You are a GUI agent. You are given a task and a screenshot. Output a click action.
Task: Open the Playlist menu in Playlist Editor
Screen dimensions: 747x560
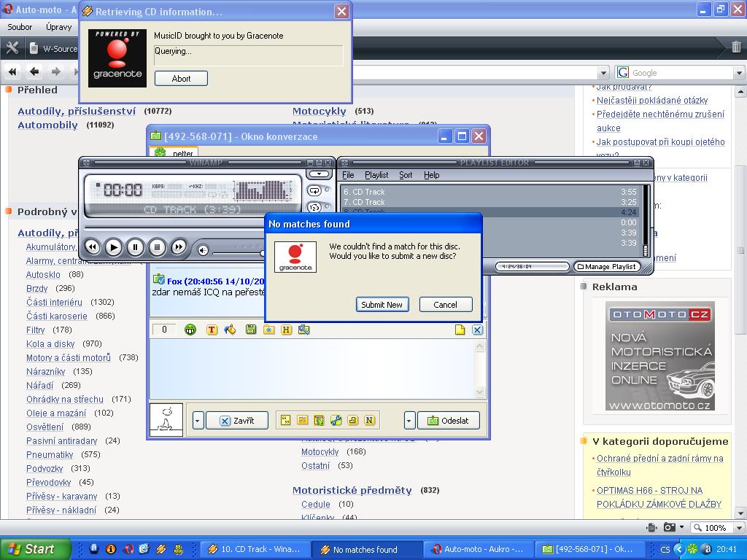pos(376,175)
